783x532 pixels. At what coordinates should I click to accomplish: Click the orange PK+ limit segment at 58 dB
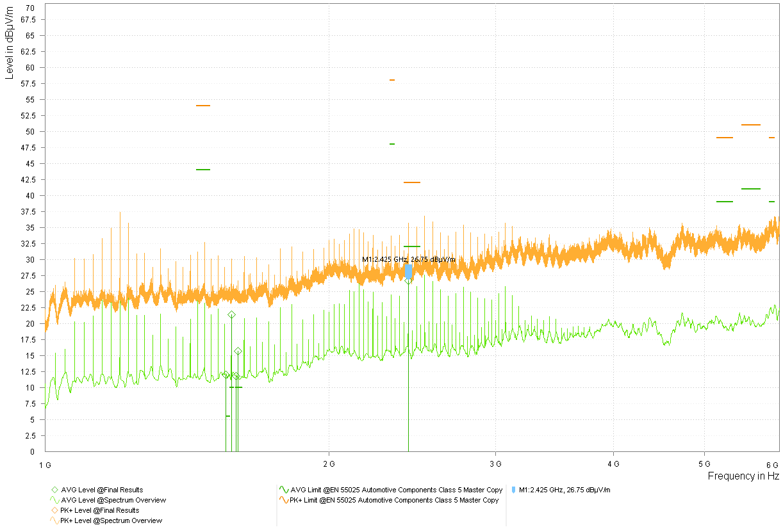392,80
